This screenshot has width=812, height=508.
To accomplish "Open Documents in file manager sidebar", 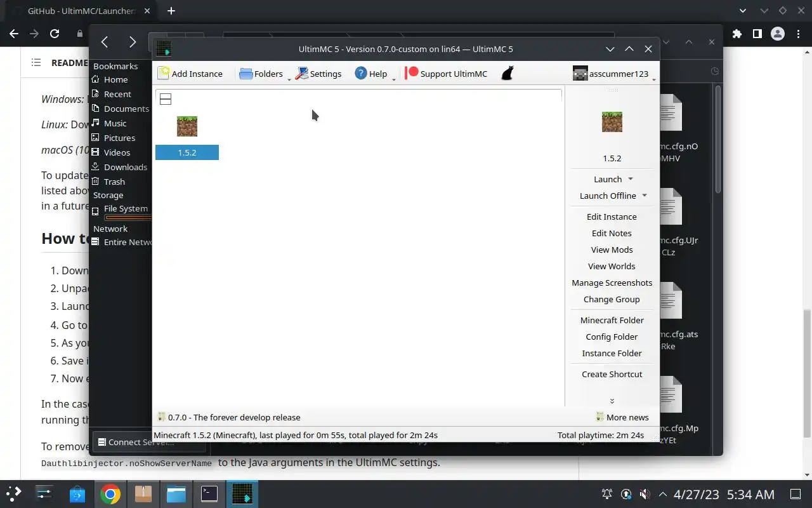I will tap(121, 109).
